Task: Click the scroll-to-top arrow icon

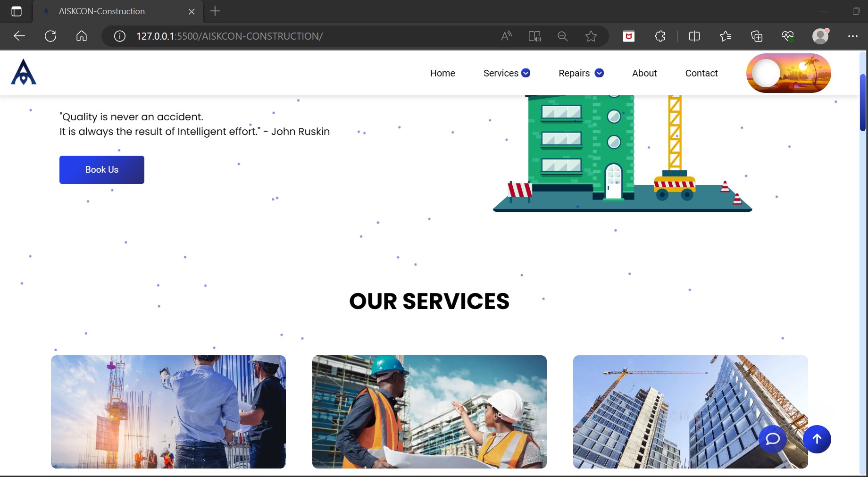Action: pyautogui.click(x=817, y=439)
